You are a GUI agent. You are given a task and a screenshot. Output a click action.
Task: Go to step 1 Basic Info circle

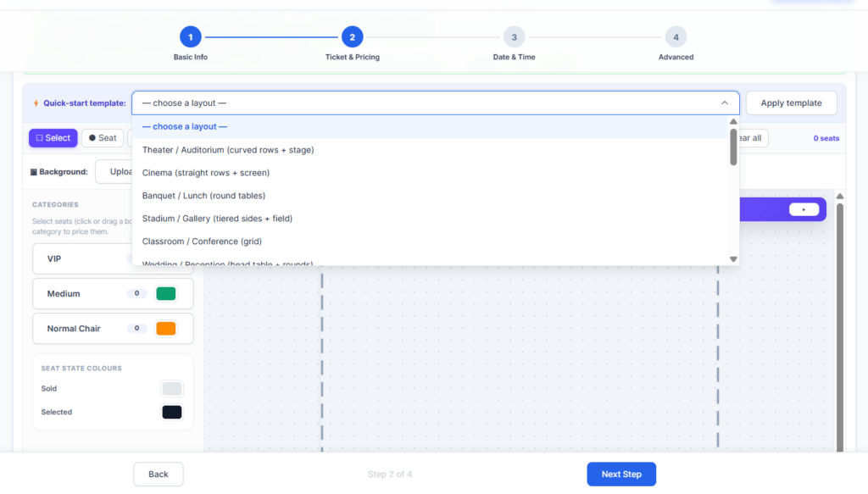pos(191,37)
